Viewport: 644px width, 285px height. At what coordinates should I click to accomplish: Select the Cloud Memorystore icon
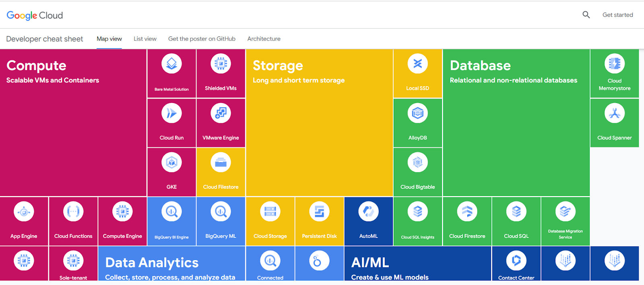pyautogui.click(x=615, y=64)
